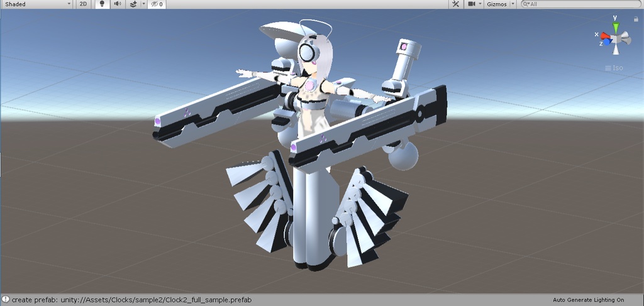Click the gray right-side gizmo cones

(x=626, y=38)
